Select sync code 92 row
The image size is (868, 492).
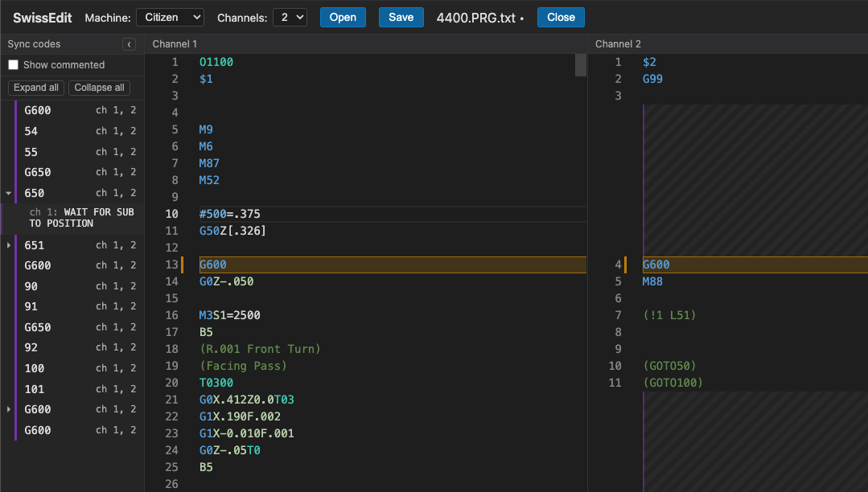(79, 347)
